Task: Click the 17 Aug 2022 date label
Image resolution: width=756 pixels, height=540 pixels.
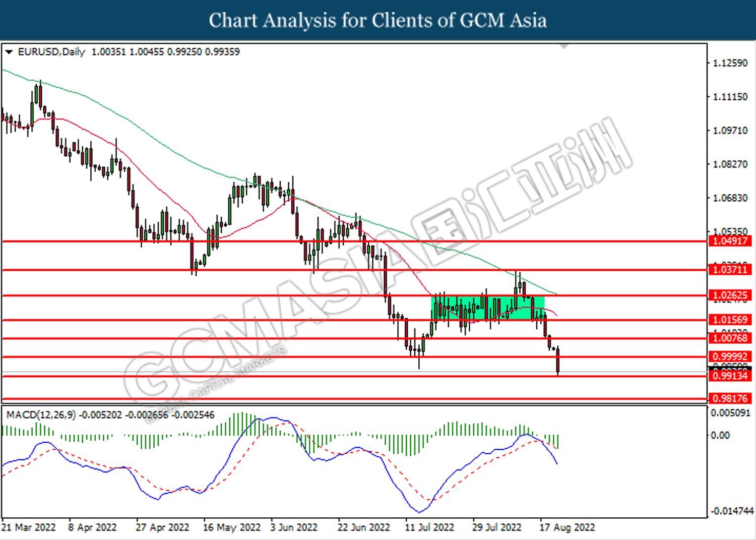Action: (567, 527)
